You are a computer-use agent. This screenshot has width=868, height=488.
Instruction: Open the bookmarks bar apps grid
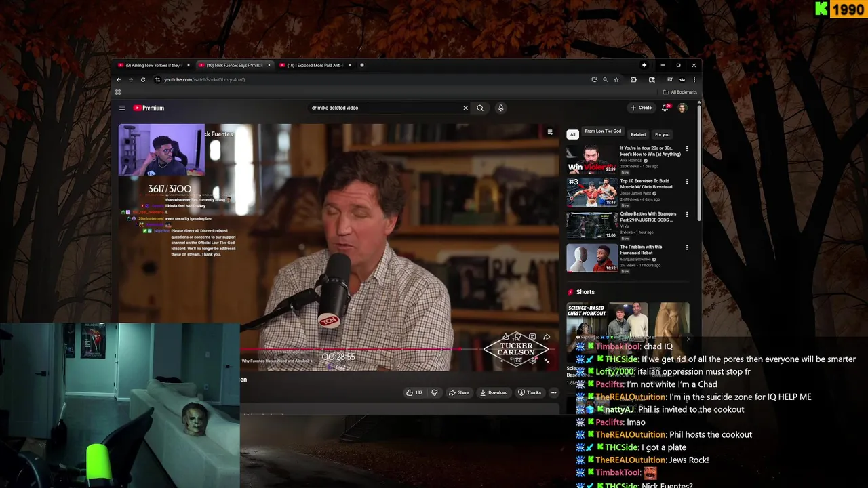[x=118, y=92]
